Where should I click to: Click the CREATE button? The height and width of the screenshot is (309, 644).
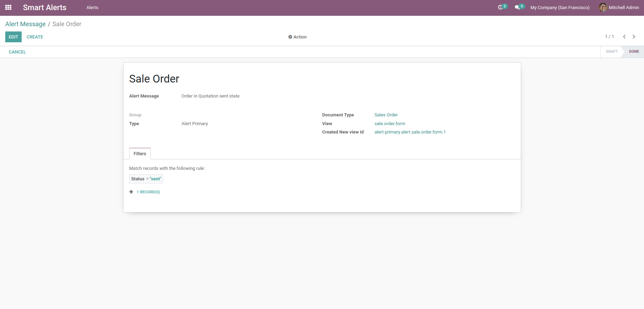tap(35, 37)
